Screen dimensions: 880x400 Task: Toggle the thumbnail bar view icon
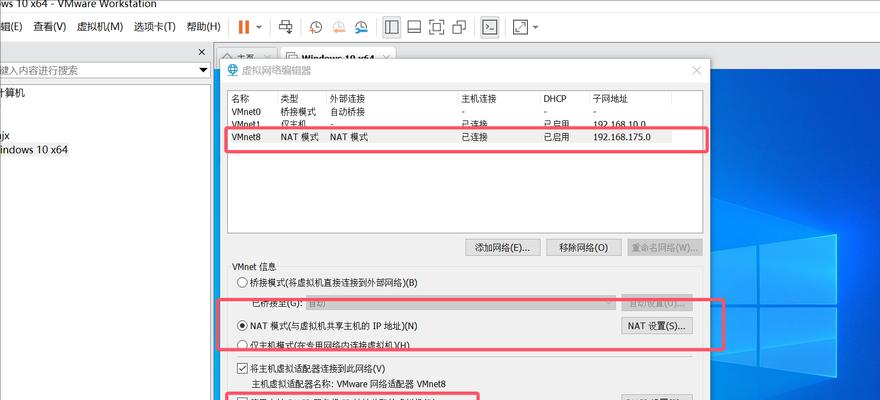tap(414, 27)
